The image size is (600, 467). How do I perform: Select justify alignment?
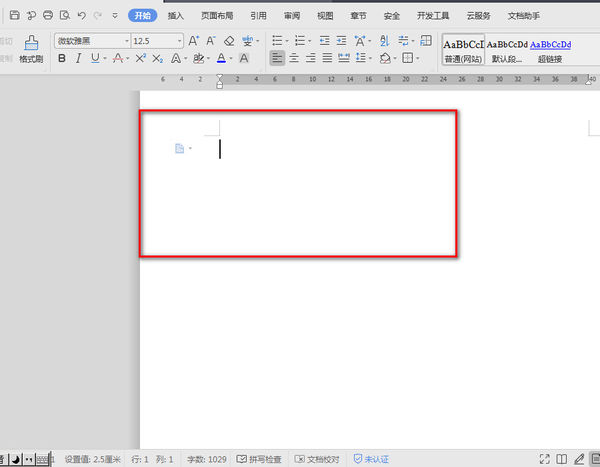click(x=327, y=58)
